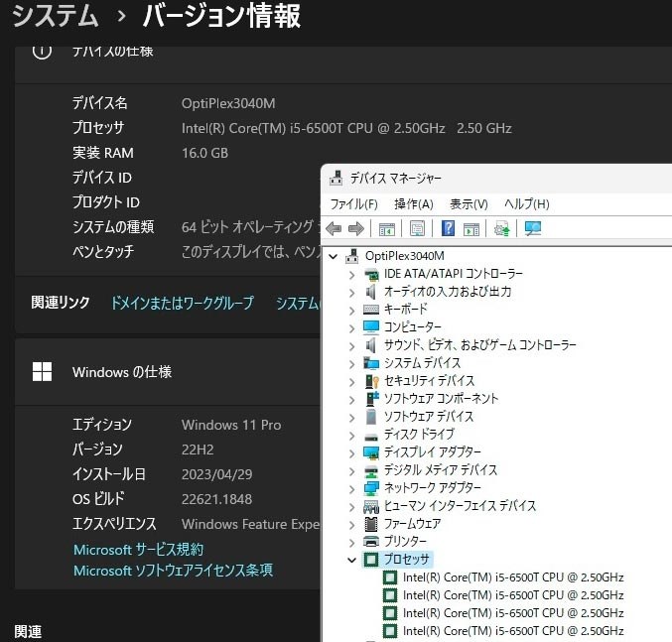Open the ヘルプ(H) menu
Image resolution: width=672 pixels, height=642 pixels.
[x=527, y=204]
